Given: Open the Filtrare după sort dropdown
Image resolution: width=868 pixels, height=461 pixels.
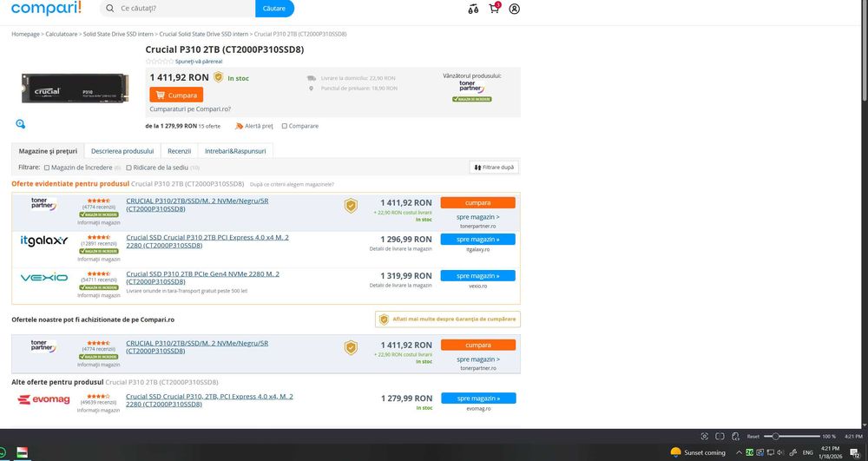Looking at the screenshot, I should point(494,168).
